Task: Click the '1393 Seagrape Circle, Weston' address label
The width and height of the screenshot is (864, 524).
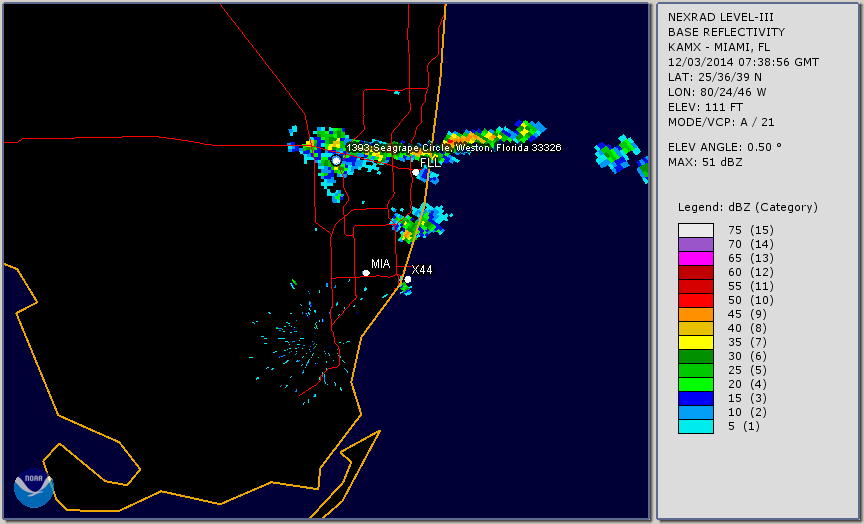Action: (x=453, y=148)
